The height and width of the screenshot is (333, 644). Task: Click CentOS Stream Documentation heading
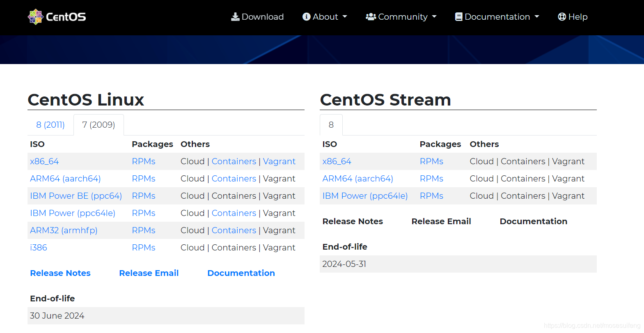(534, 221)
